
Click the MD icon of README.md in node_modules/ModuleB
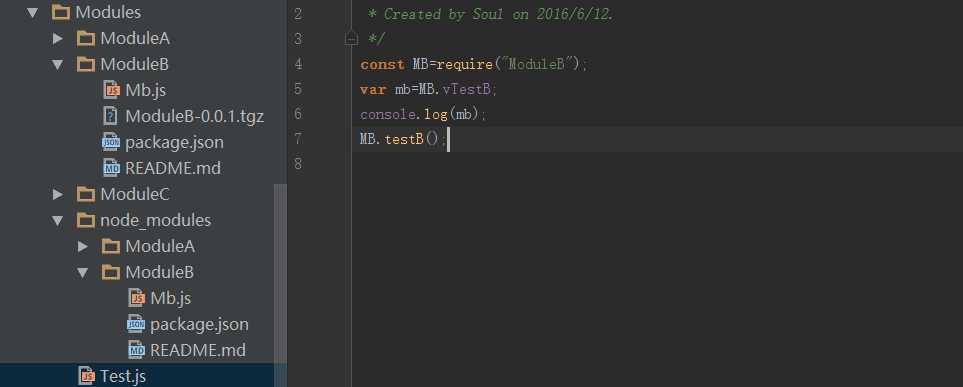point(136,350)
